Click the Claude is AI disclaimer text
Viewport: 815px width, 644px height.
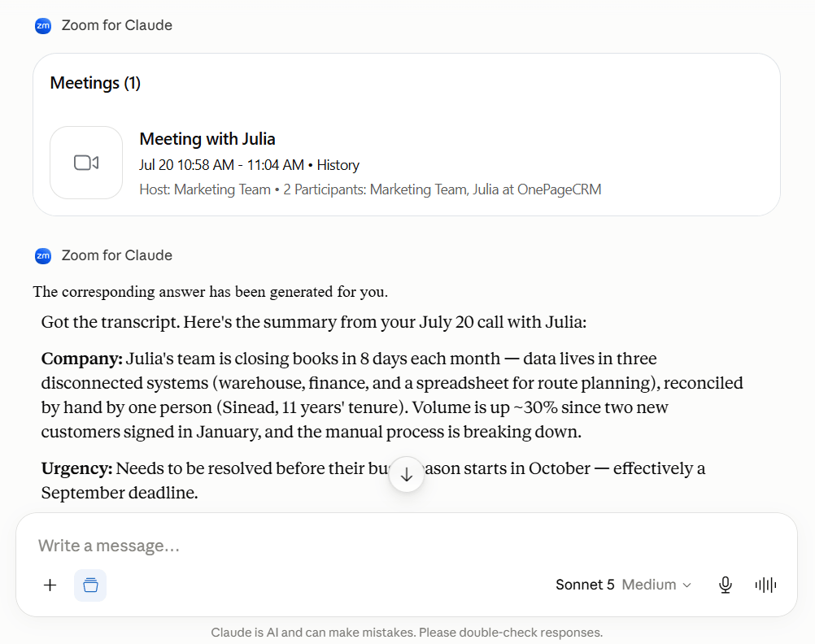pyautogui.click(x=407, y=633)
